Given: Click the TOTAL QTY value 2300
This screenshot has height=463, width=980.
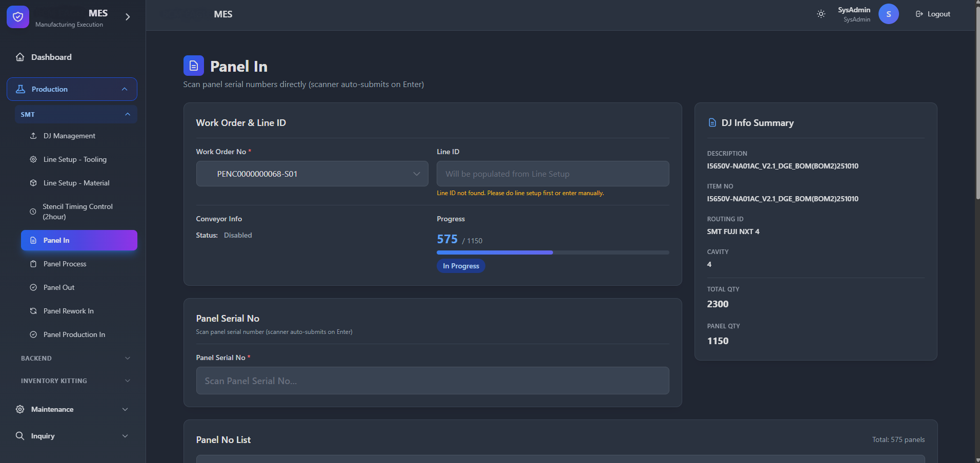Looking at the screenshot, I should (718, 304).
